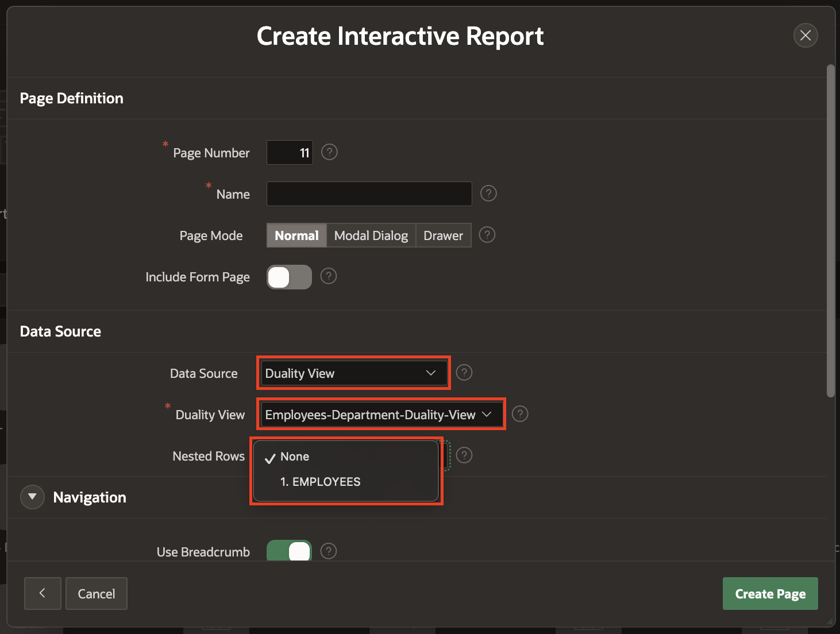Click help icon next to Data Source dropdown
The width and height of the screenshot is (840, 634).
point(464,373)
